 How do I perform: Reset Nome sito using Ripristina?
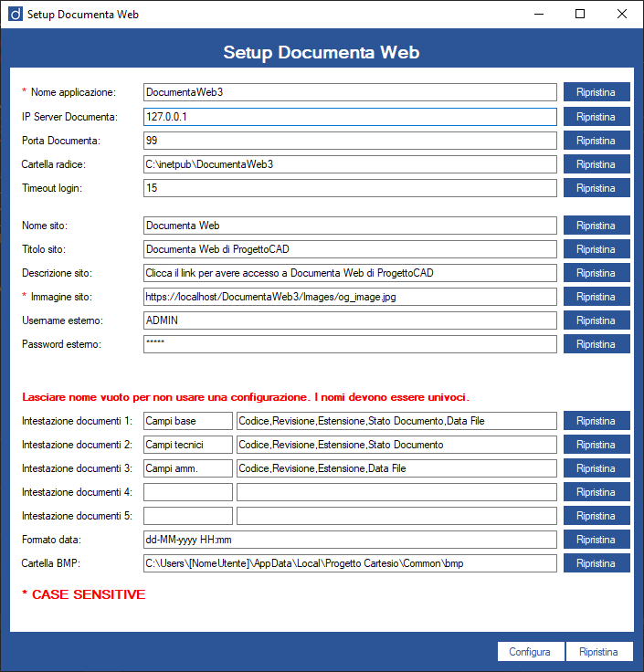596,226
